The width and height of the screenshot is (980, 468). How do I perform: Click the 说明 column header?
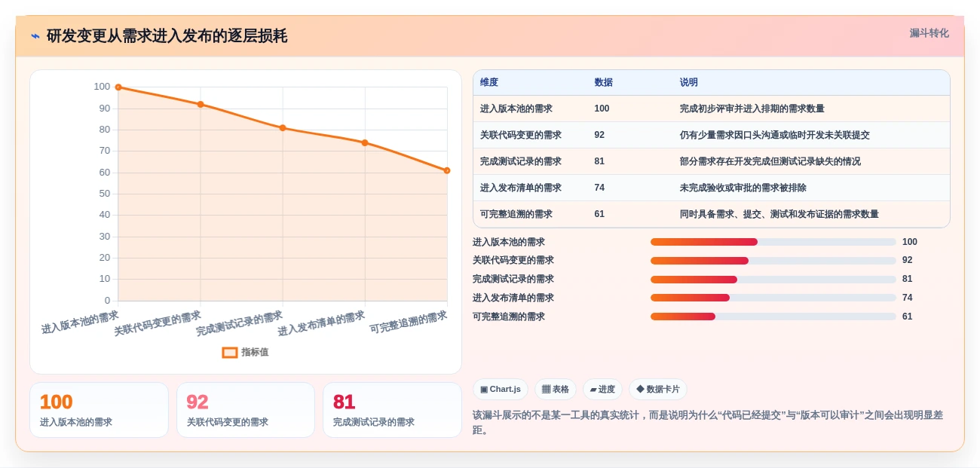689,82
